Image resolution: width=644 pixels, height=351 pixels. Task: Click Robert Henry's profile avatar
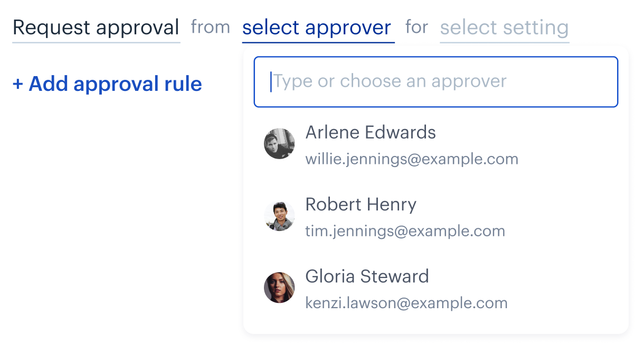(x=279, y=216)
